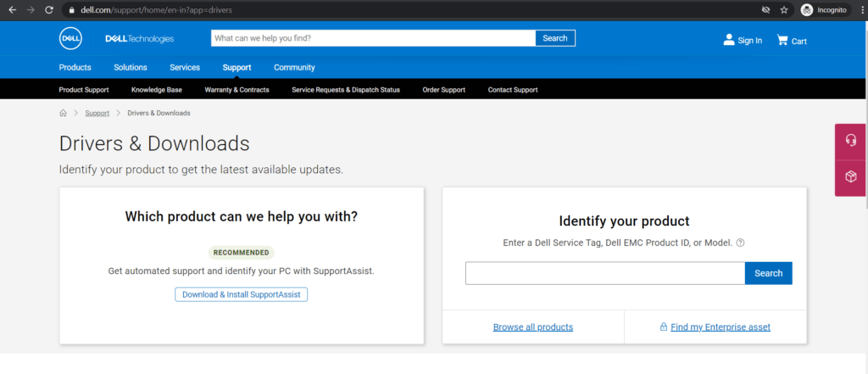Image resolution: width=868 pixels, height=374 pixels.
Task: Click the browser address bar URL
Action: [x=157, y=10]
